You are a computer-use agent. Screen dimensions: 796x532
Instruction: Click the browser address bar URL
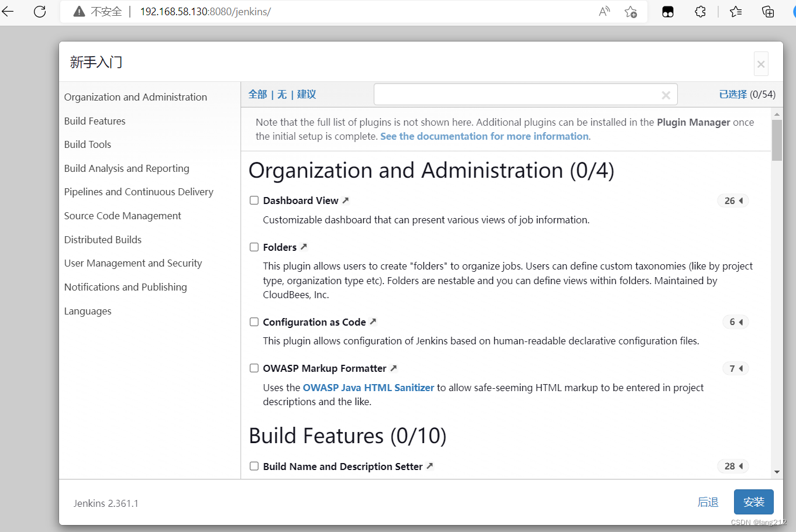(205, 12)
